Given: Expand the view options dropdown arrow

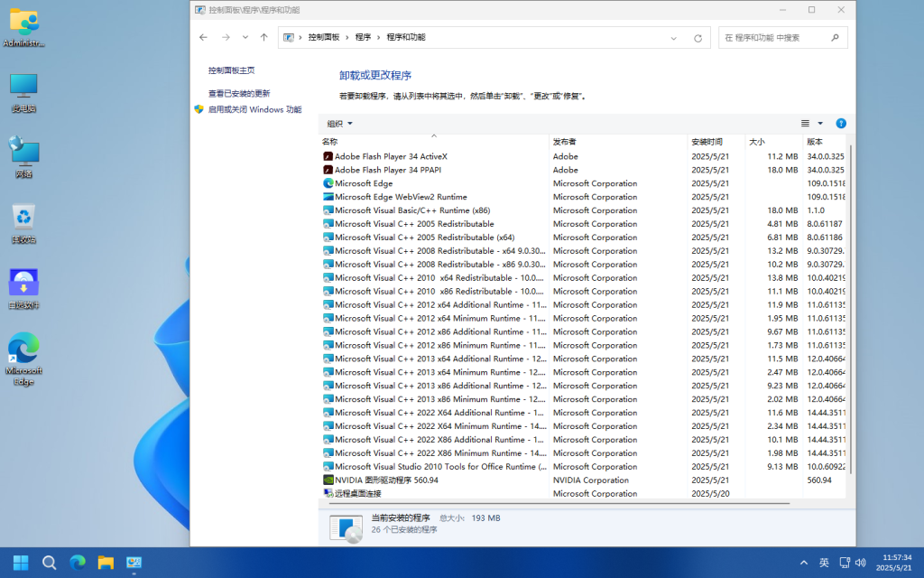Looking at the screenshot, I should pos(820,123).
